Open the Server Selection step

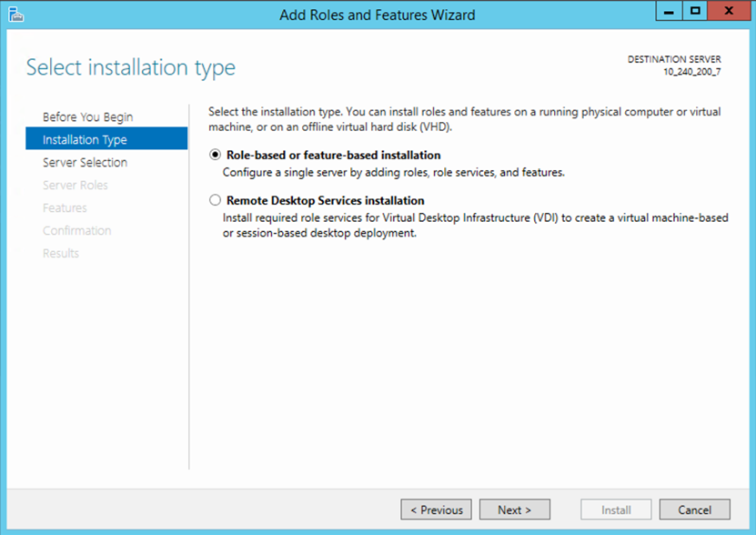[x=85, y=163]
